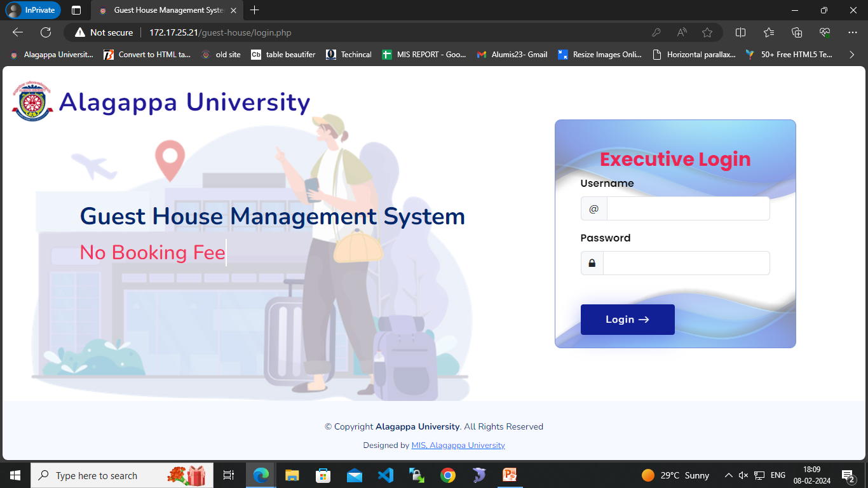The height and width of the screenshot is (488, 868).
Task: Open the 29°C Sunny weather widget
Action: (675, 475)
